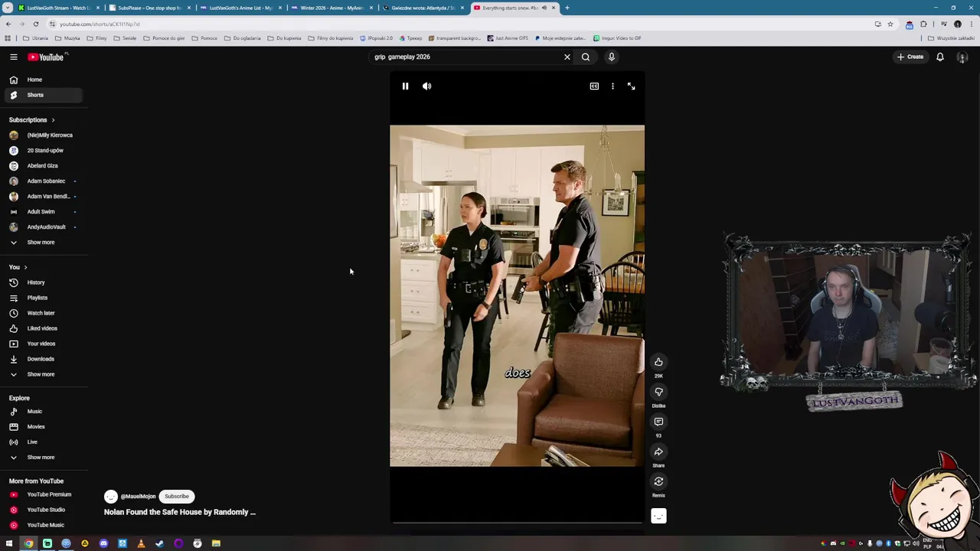This screenshot has width=980, height=551.
Task: Remix this Short
Action: point(658,481)
